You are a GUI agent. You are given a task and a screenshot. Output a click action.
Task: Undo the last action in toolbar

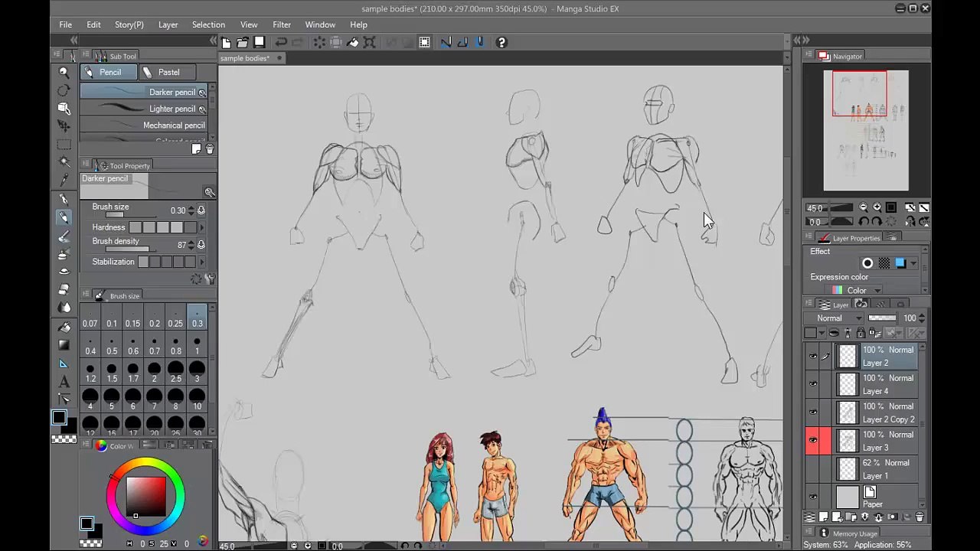click(x=281, y=42)
